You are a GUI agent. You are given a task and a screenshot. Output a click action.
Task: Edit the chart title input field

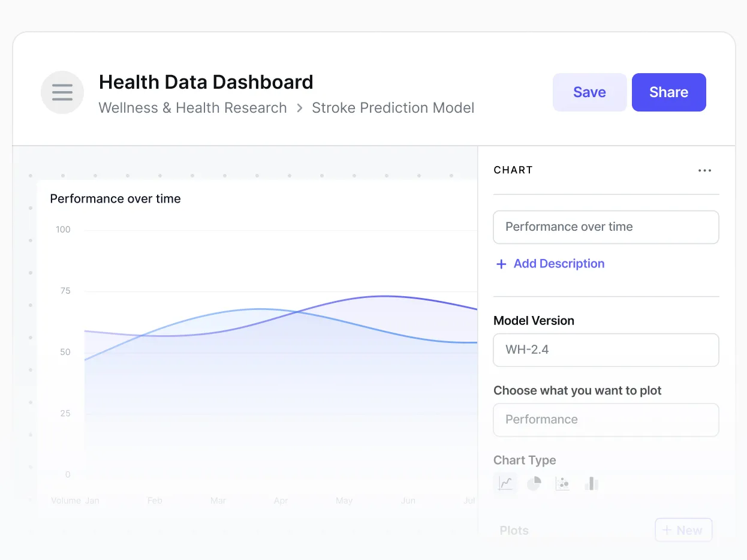point(606,227)
